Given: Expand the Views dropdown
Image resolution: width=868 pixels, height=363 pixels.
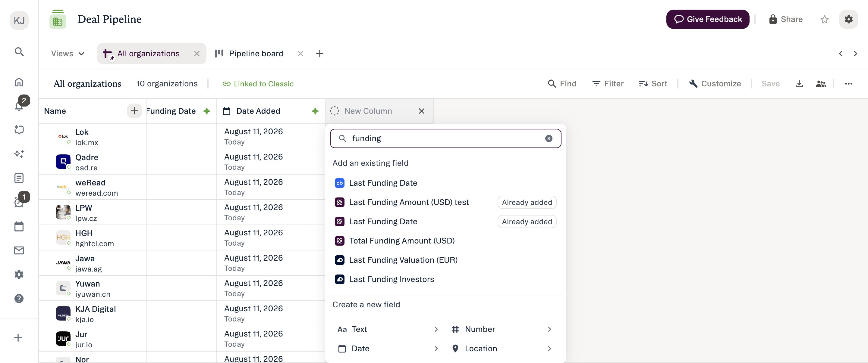Looking at the screenshot, I should [x=68, y=54].
